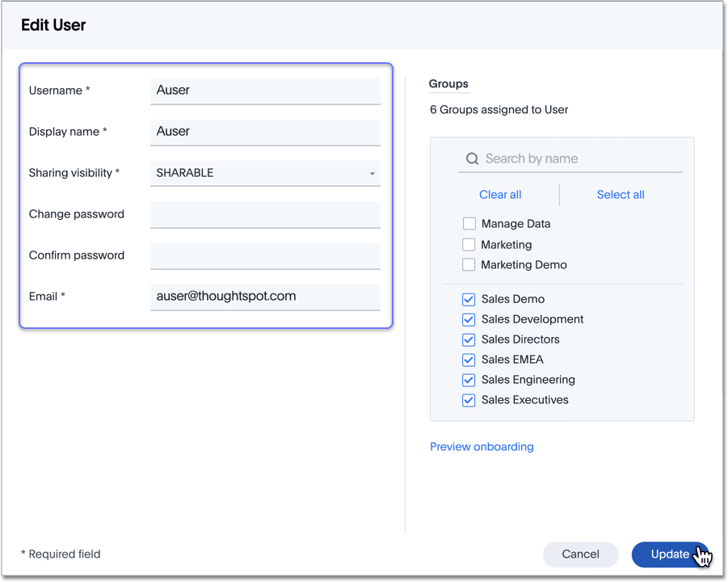Uncheck the Sales Directors group
Screen dimensions: 728x582
point(469,339)
